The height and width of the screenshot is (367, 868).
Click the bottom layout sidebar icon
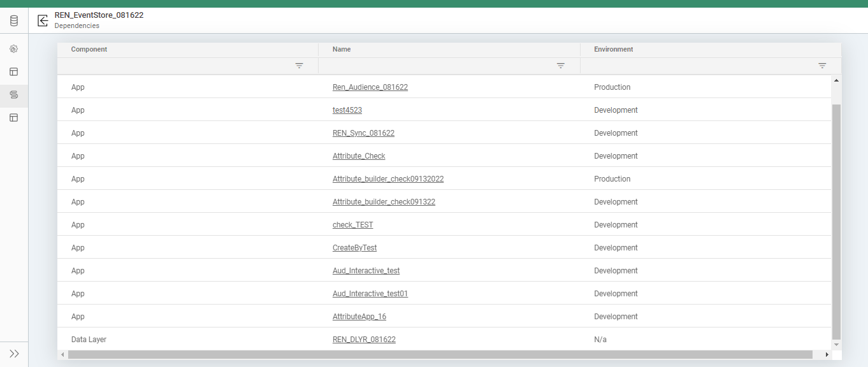pos(14,118)
